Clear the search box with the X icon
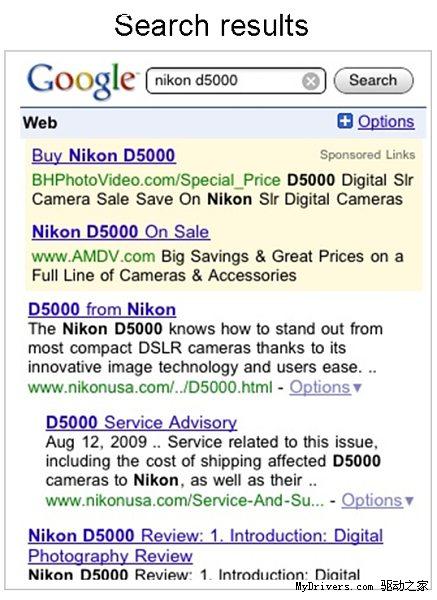Image resolution: width=437 pixels, height=600 pixels. point(311,82)
